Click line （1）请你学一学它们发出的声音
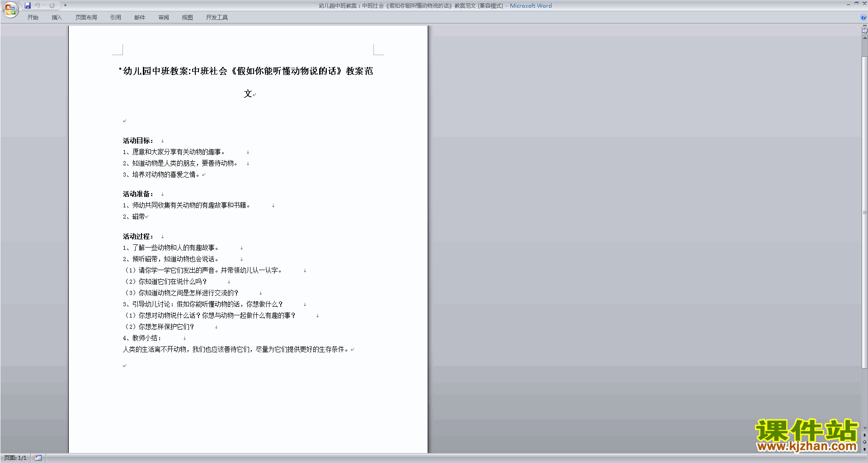This screenshot has height=463, width=868. [x=202, y=271]
